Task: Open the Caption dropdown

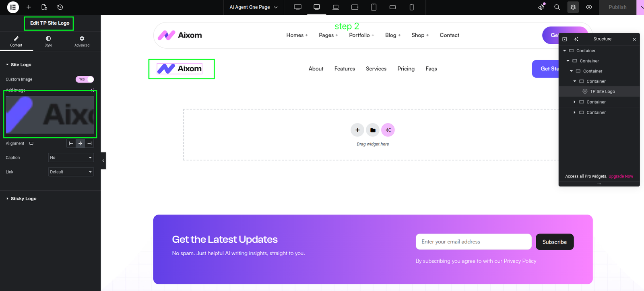Action: tap(71, 158)
